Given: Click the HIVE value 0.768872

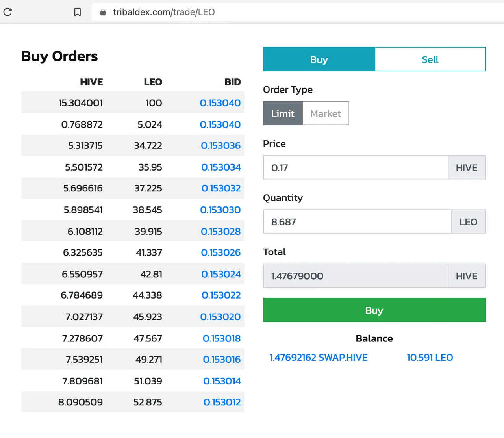Looking at the screenshot, I should 82,124.
